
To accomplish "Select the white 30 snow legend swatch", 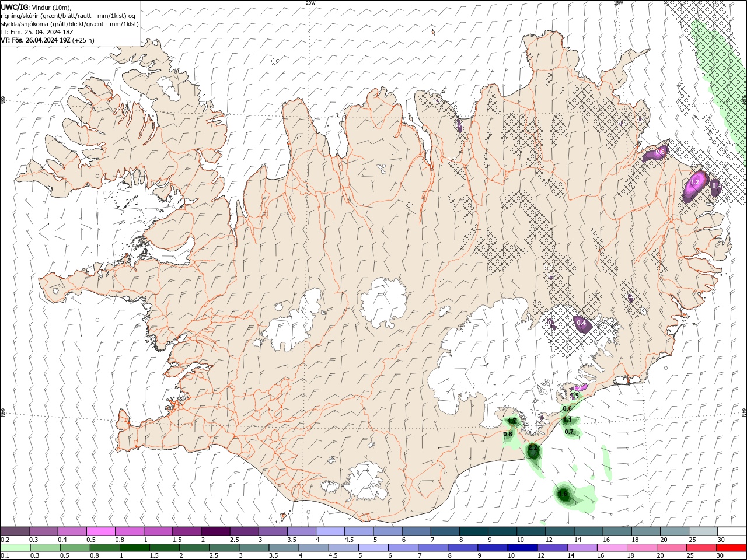I will click(x=731, y=531).
